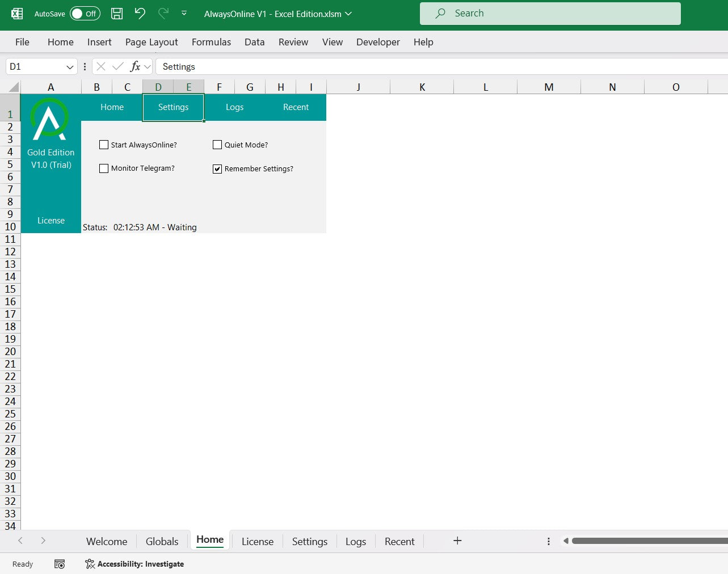This screenshot has height=574, width=728.
Task: Select column A header
Action: [51, 87]
